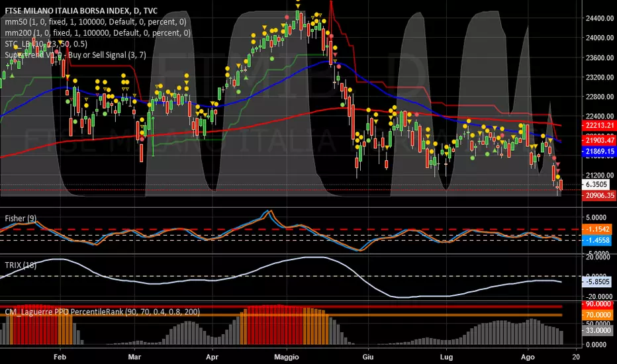Screen dimensions: 617x364
Task: Click the Ago date on time axis
Action: pyautogui.click(x=528, y=357)
